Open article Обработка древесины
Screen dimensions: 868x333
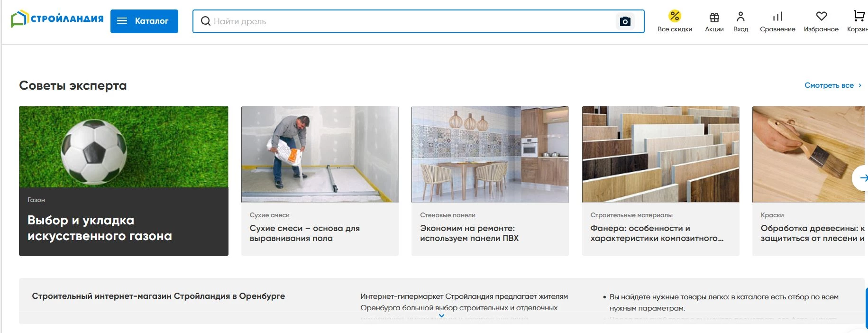(x=813, y=233)
